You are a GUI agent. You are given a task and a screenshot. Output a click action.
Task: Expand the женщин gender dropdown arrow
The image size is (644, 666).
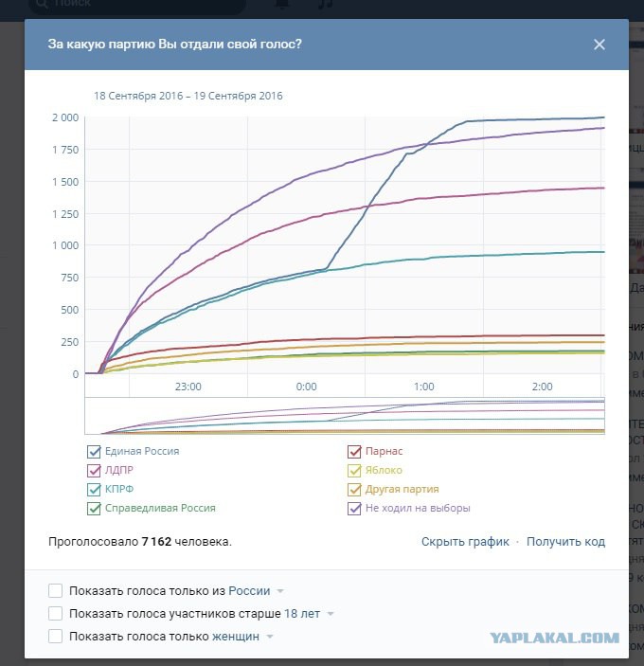tap(270, 637)
